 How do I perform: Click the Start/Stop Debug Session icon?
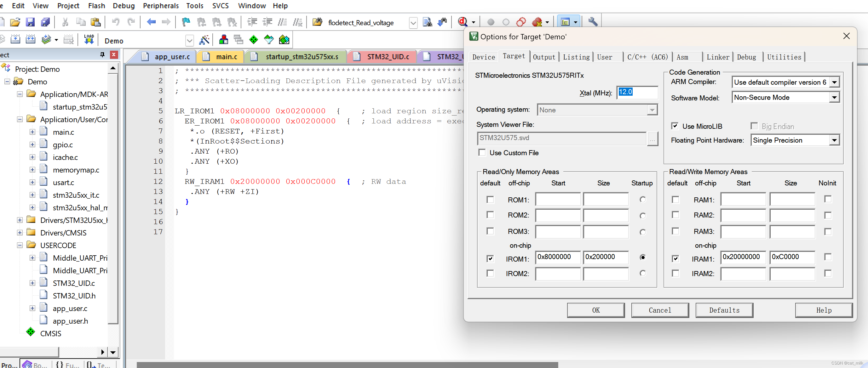tap(463, 22)
